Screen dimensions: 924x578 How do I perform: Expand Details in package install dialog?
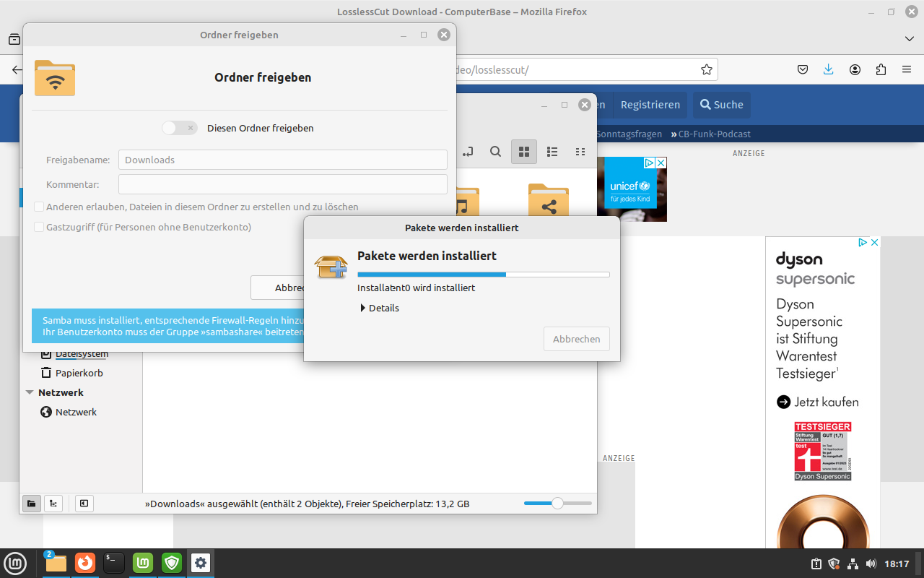pos(380,308)
